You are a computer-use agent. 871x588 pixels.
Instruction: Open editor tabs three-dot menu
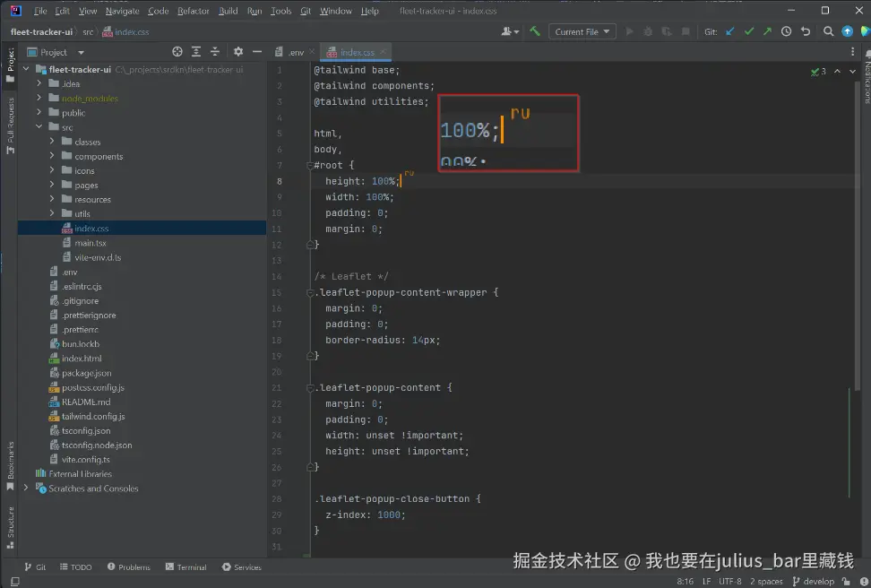pos(852,52)
